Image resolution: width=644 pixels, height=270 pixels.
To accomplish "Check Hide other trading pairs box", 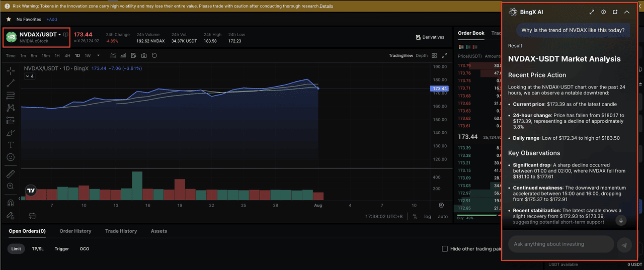I will click(x=445, y=249).
